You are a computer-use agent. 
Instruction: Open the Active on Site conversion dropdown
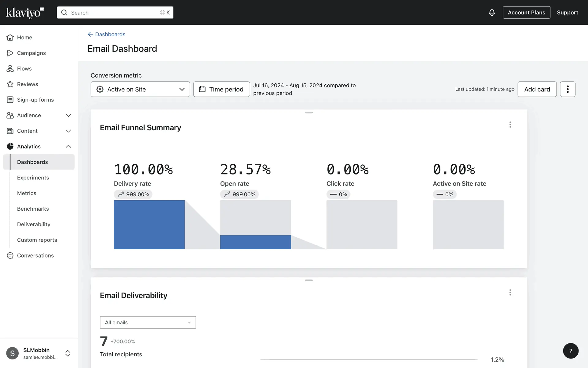point(140,89)
